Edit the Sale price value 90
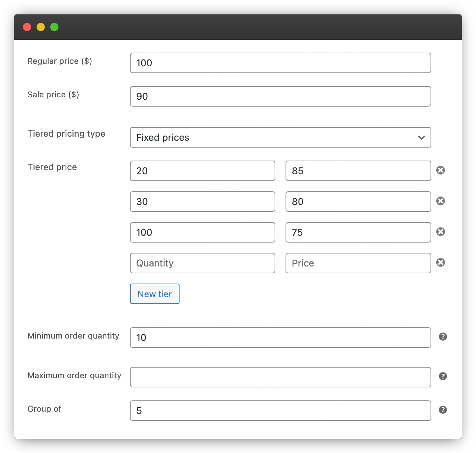Viewport: 476px width, 453px height. point(280,96)
